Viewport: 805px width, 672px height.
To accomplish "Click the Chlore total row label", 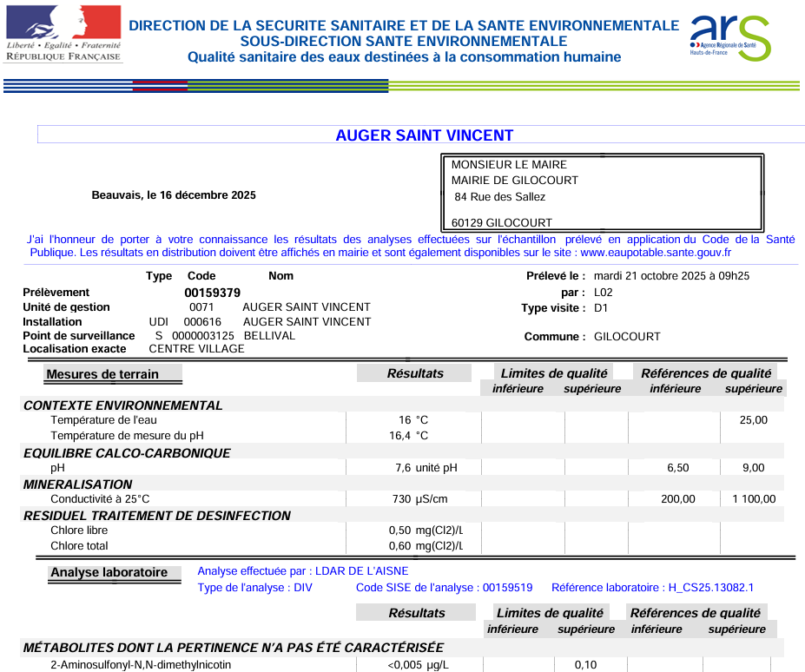I will (x=79, y=546).
